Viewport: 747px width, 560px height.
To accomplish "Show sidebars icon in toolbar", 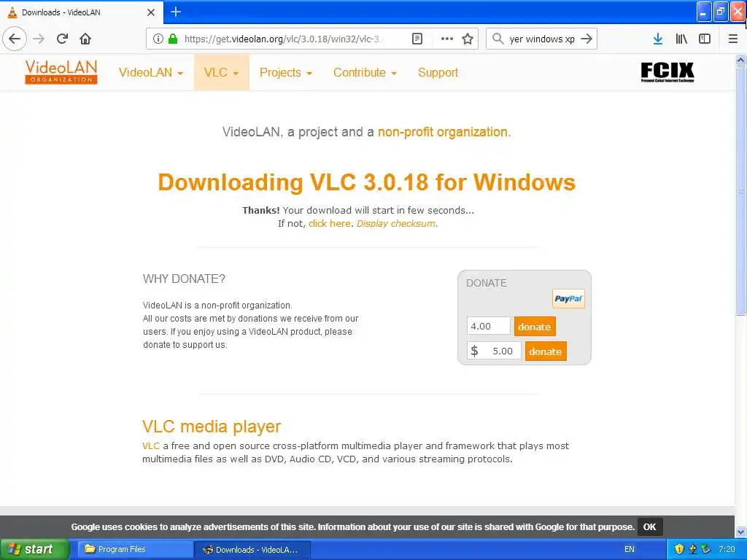I will click(x=705, y=39).
